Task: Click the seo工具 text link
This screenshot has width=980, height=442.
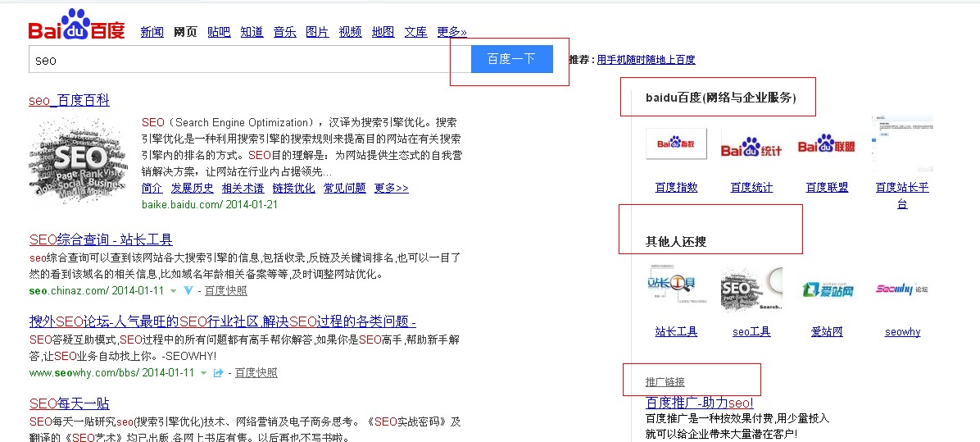Action: click(x=751, y=332)
